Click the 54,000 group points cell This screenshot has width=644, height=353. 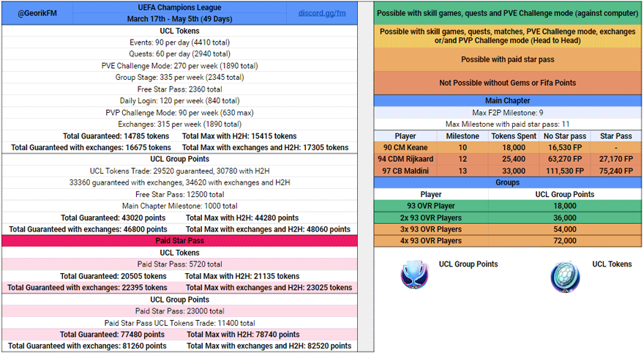(565, 229)
